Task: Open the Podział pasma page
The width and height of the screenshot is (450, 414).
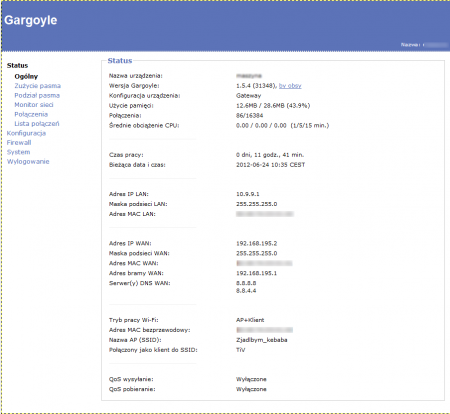Action: pos(37,95)
